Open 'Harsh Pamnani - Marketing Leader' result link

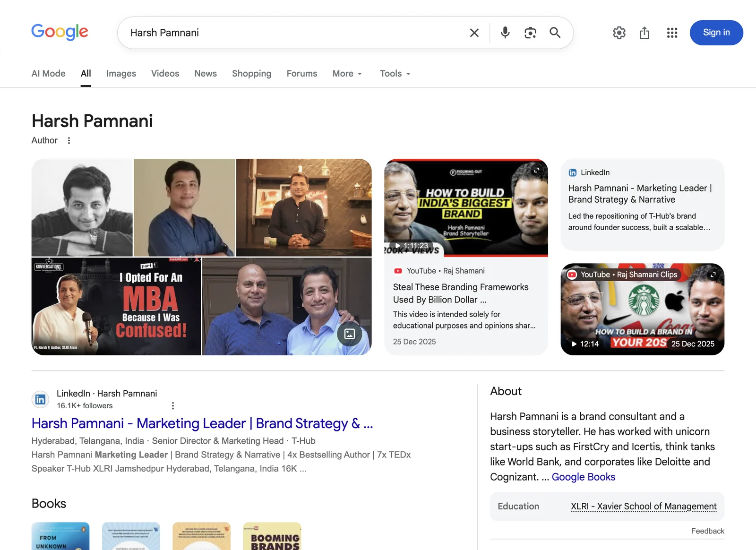coord(202,423)
